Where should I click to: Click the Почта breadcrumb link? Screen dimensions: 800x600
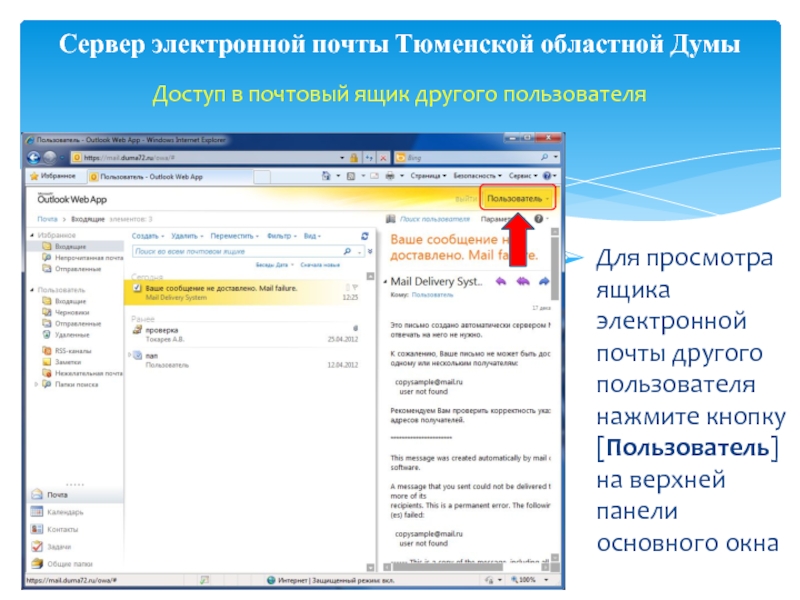[x=47, y=219]
